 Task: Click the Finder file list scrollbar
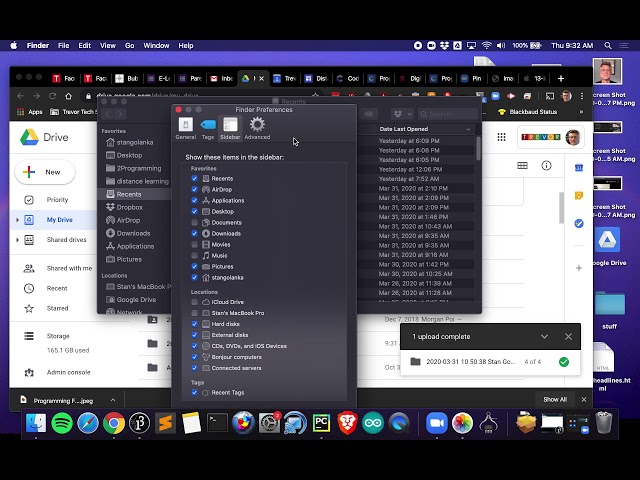tap(478, 148)
